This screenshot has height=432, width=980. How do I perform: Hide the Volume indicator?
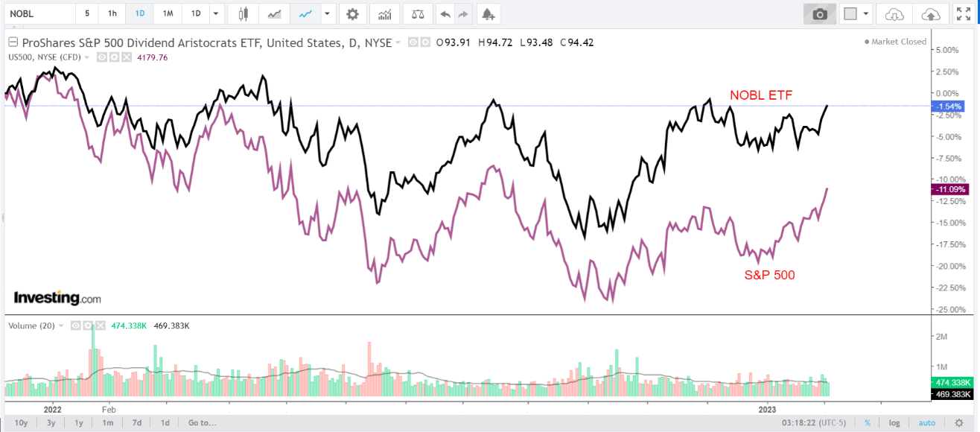pos(76,325)
